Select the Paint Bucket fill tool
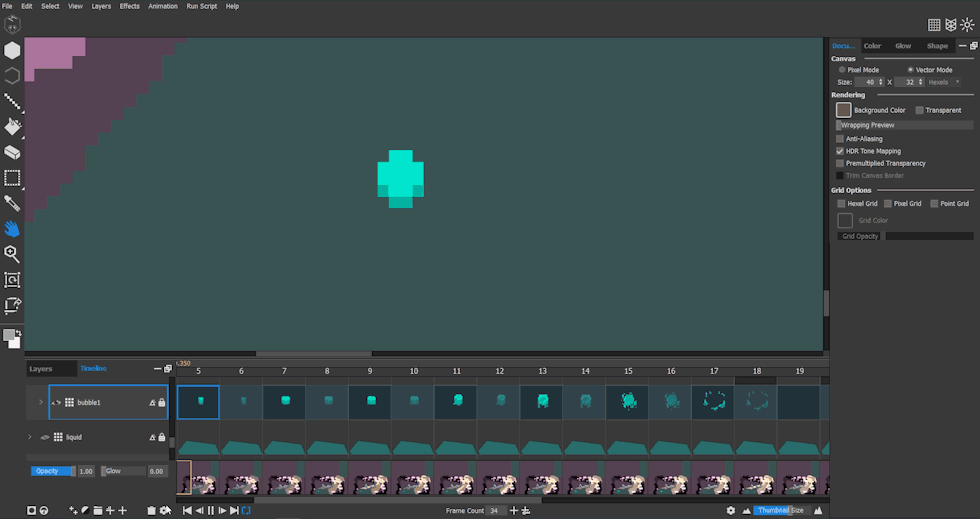The height and width of the screenshot is (519, 980). point(12,127)
